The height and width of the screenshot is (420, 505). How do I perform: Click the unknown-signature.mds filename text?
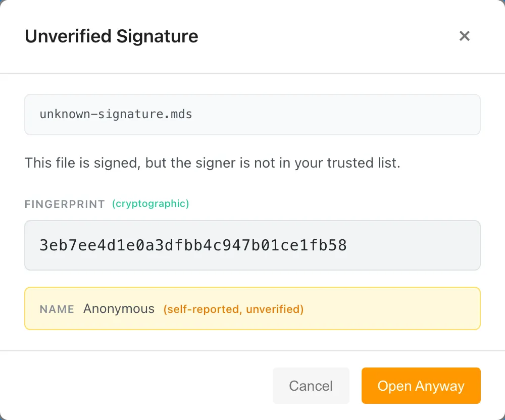116,114
